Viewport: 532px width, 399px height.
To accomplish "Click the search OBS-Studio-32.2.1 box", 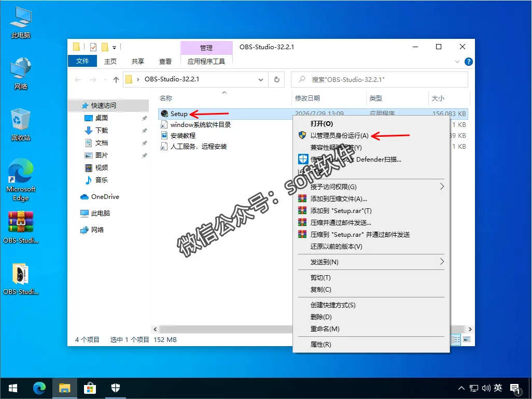I will [380, 79].
